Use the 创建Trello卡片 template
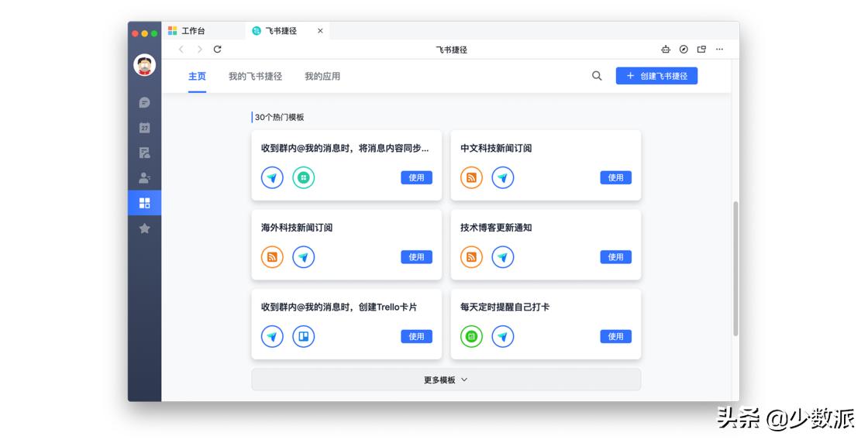 (x=416, y=336)
